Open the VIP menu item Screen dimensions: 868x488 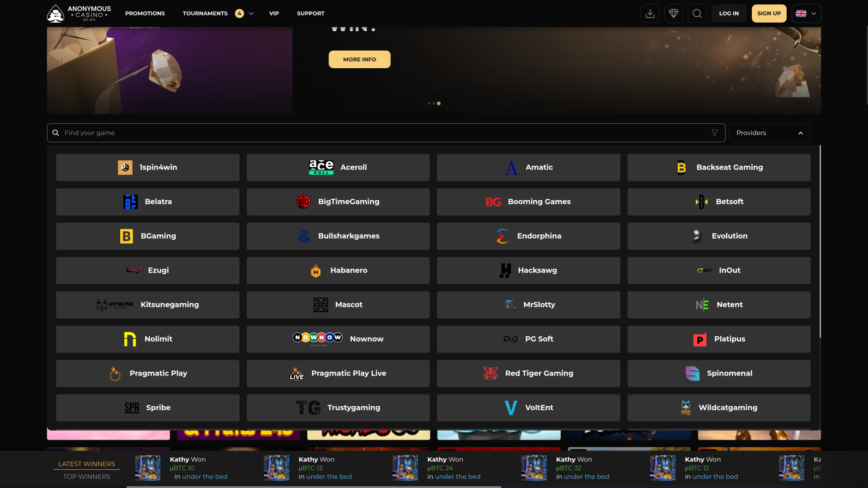pyautogui.click(x=274, y=14)
